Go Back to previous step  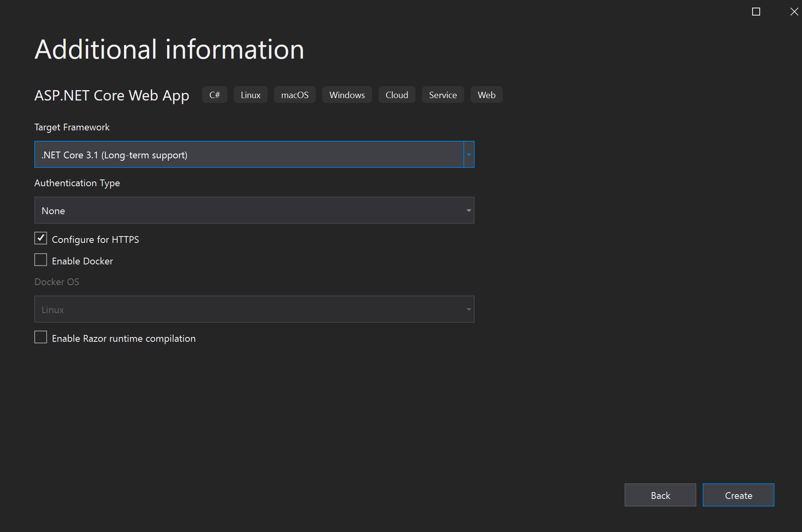click(x=660, y=495)
